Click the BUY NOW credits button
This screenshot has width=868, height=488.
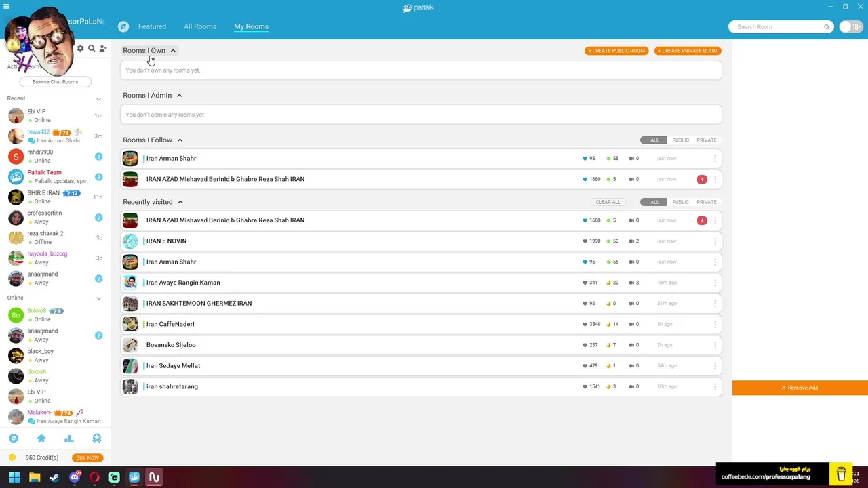[x=87, y=458]
